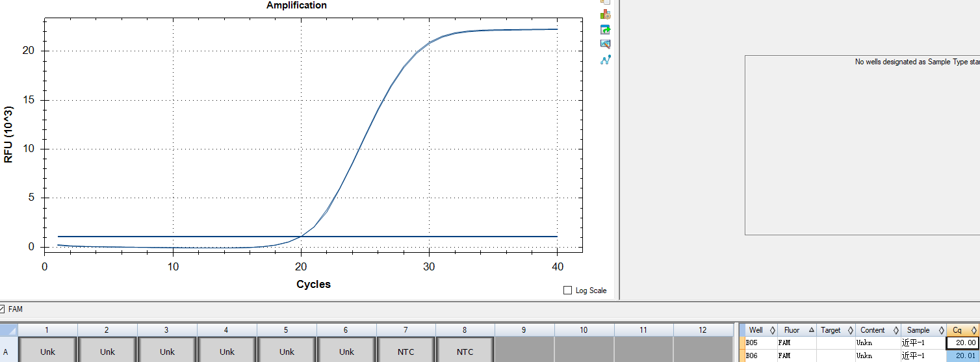
Task: Click plate column header 3
Action: tap(167, 330)
